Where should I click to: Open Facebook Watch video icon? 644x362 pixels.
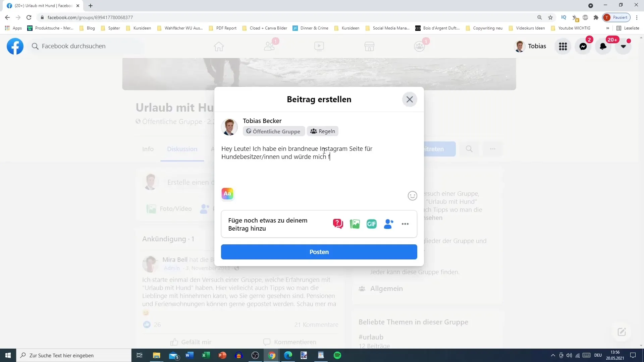click(319, 46)
